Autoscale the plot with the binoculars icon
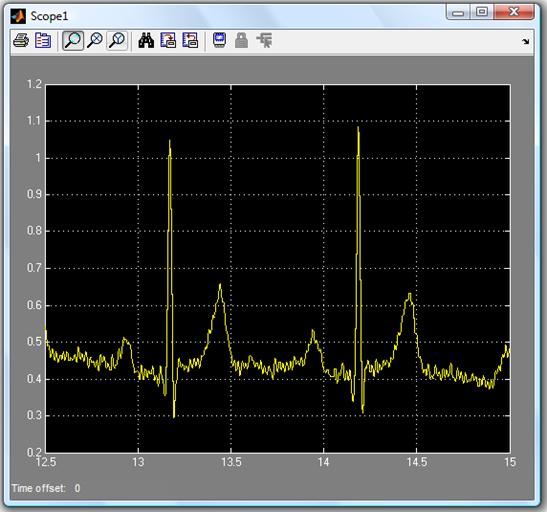The width and height of the screenshot is (547, 512). 146,41
